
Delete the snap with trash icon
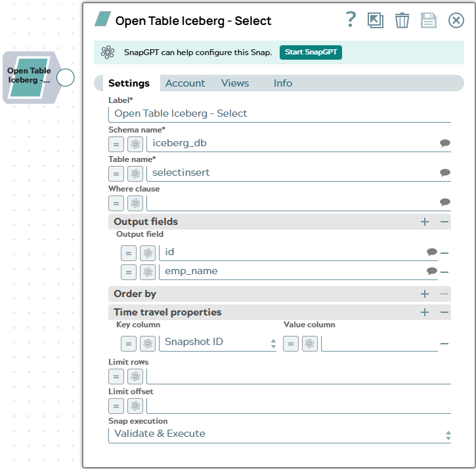click(x=402, y=20)
